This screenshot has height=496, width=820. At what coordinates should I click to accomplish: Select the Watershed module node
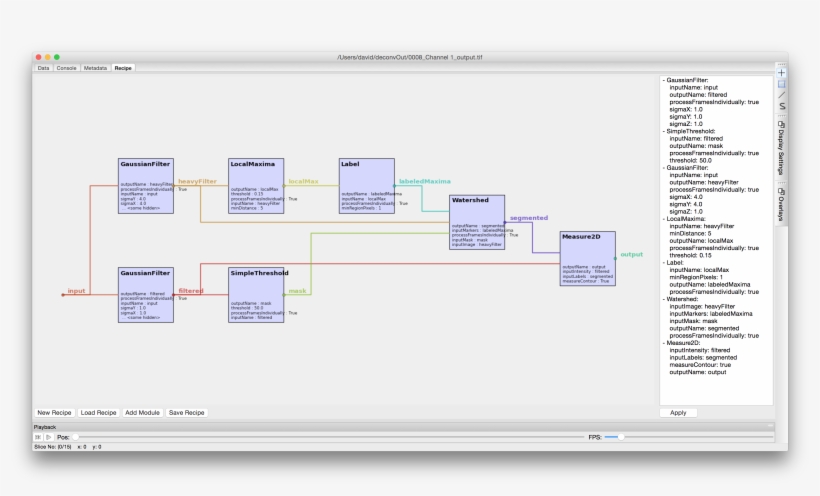tap(477, 221)
